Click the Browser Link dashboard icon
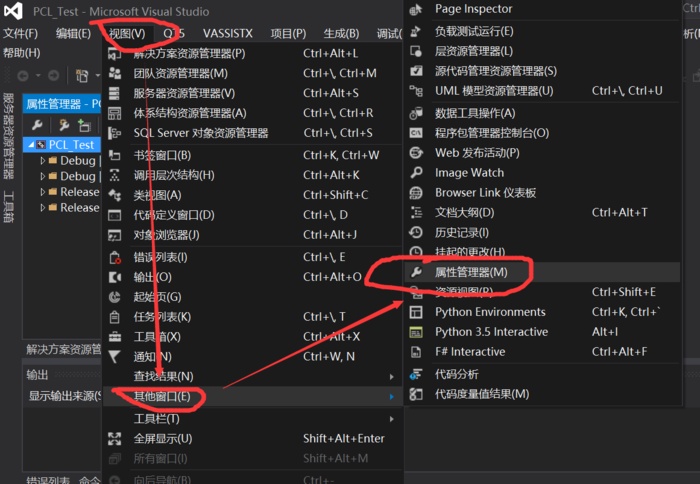The width and height of the screenshot is (700, 484). click(416, 193)
